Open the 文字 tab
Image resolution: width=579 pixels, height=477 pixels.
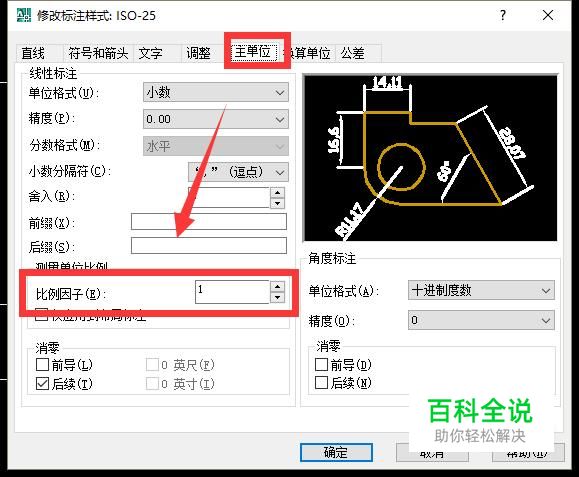point(157,53)
